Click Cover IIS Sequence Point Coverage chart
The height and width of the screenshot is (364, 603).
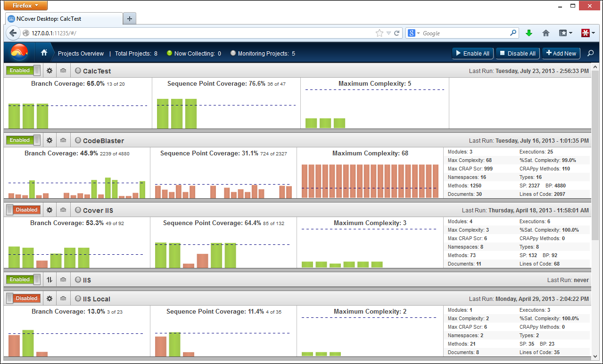223,243
